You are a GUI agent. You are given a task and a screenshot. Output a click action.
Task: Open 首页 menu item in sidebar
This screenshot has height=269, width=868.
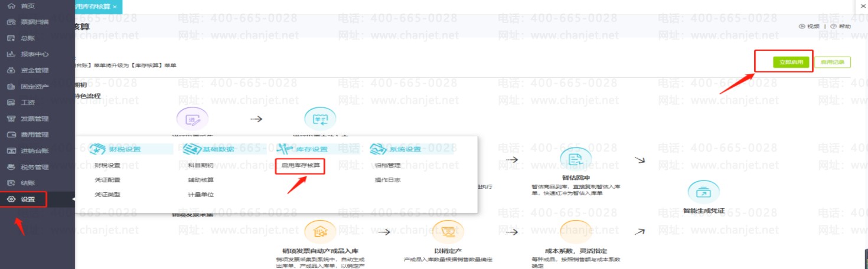click(x=28, y=6)
